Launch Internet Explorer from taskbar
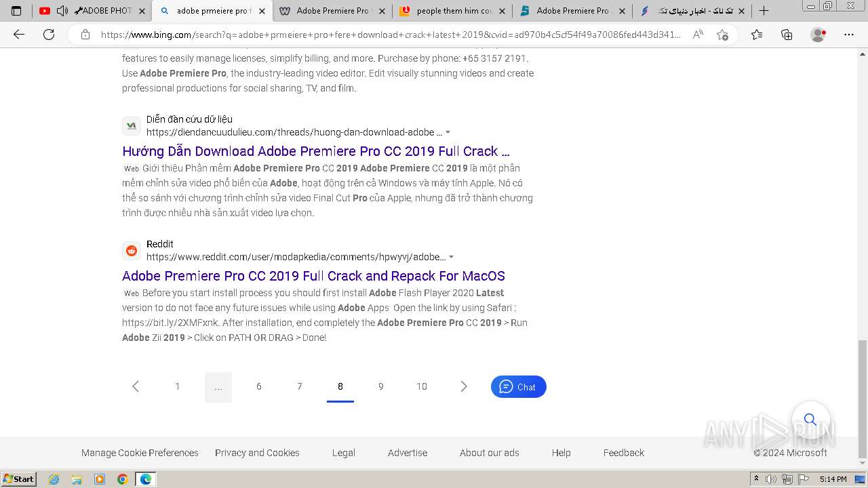 pos(54,479)
